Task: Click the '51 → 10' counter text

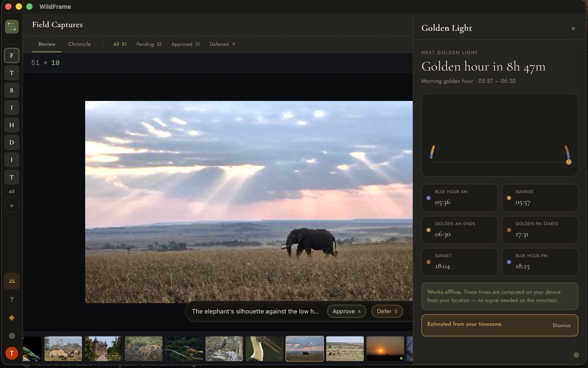Action: pos(45,63)
